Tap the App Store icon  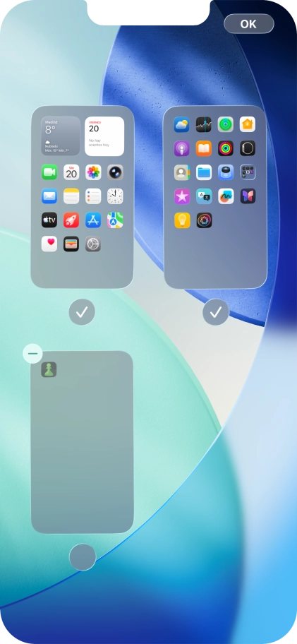93,220
